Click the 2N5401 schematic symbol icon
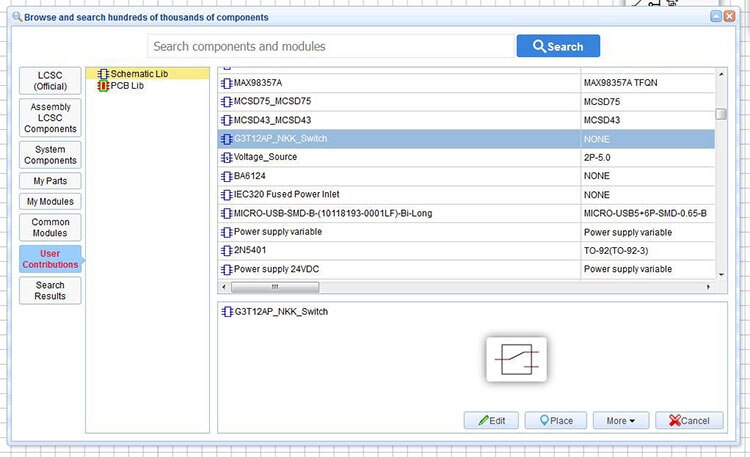Viewport: 750px width, 457px height. [x=226, y=250]
